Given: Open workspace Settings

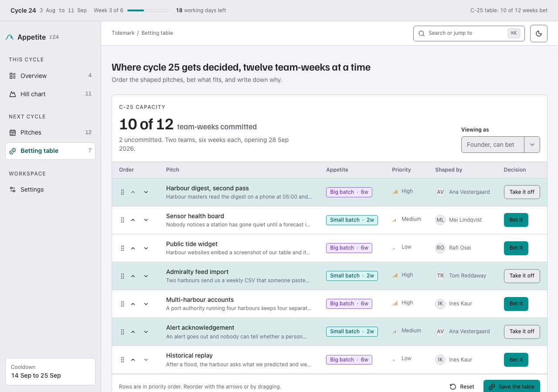Looking at the screenshot, I should (50, 189).
